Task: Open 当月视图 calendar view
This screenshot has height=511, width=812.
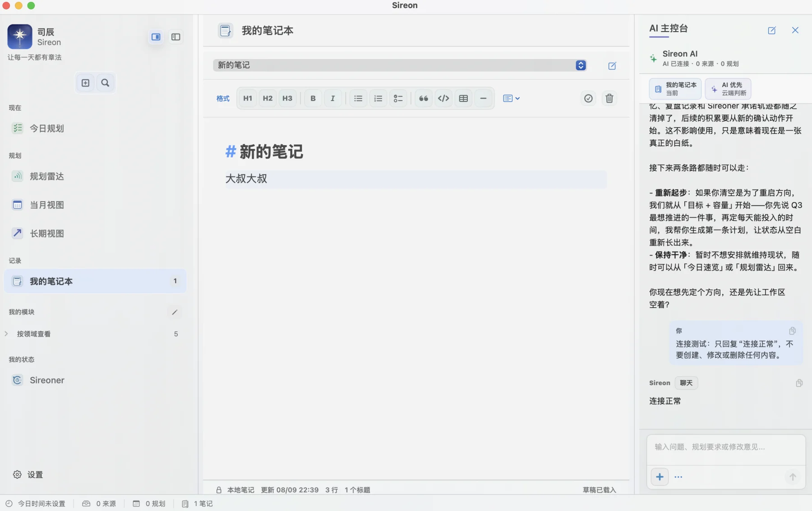Action: [95, 205]
